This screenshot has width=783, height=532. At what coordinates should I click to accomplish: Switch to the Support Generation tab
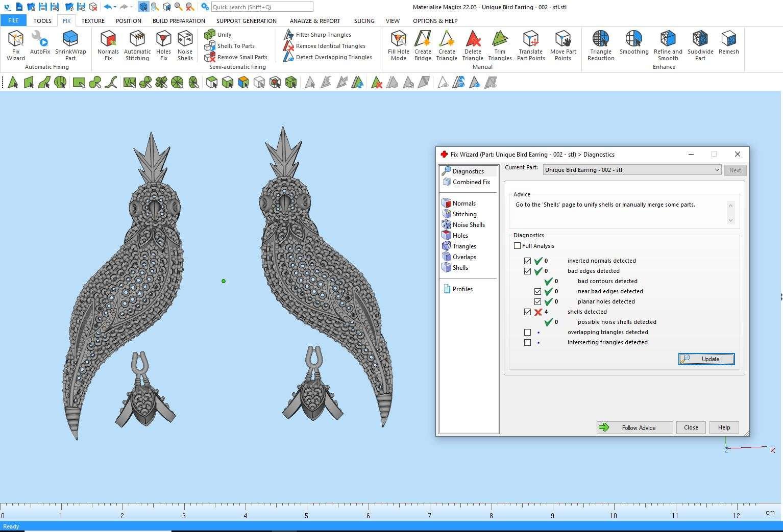coord(246,21)
